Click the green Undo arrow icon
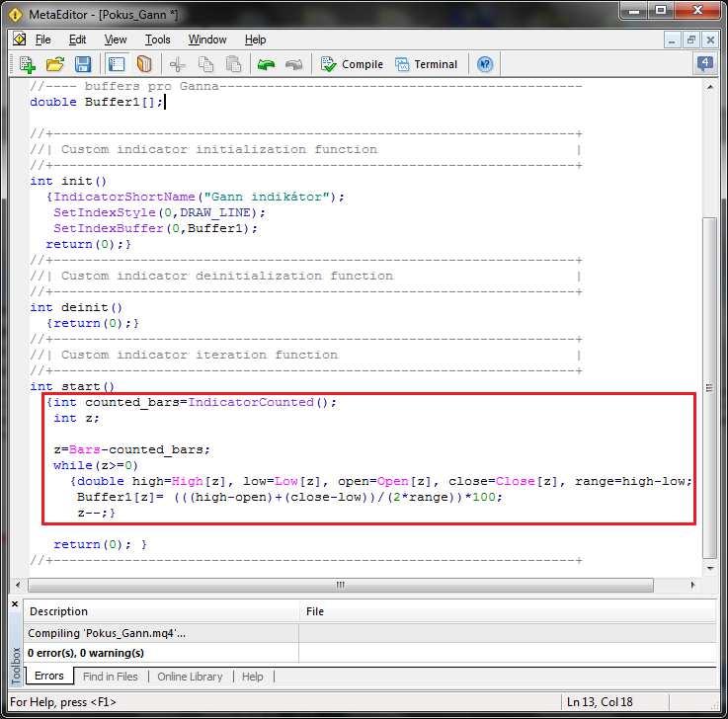This screenshot has height=719, width=728. coord(266,64)
